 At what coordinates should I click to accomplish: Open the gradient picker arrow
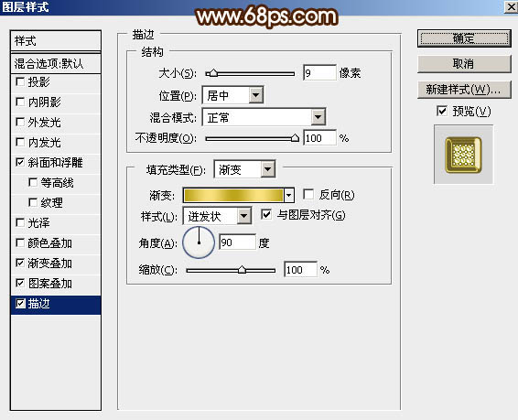[289, 195]
